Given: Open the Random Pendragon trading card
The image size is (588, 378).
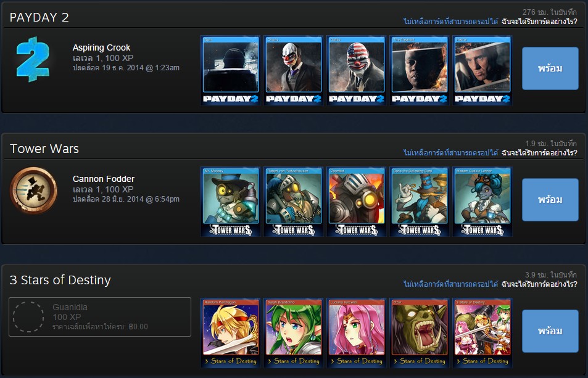Looking at the screenshot, I should tap(231, 333).
